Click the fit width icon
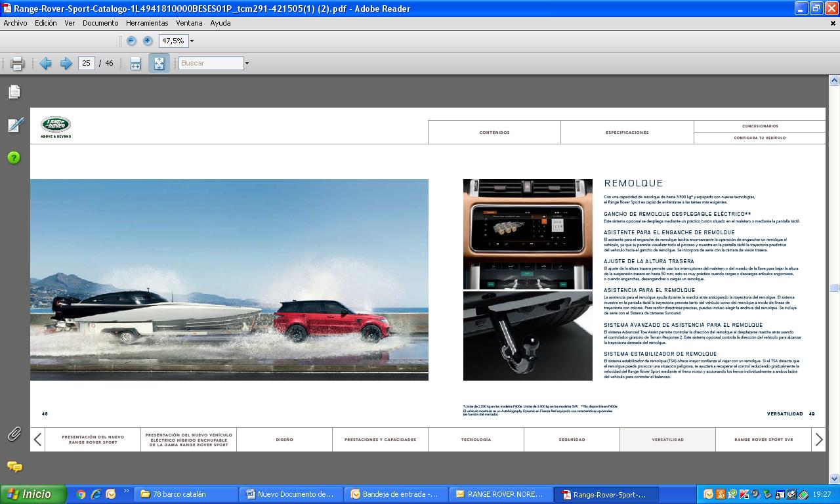The width and height of the screenshot is (840, 504). [135, 64]
